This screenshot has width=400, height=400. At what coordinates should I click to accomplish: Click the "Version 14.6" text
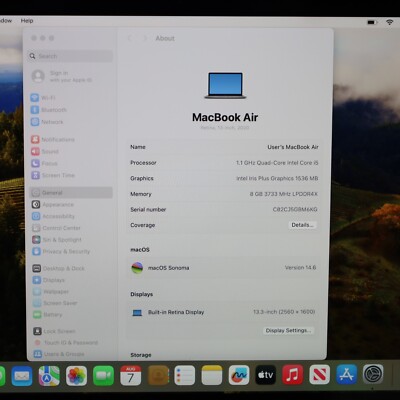[x=300, y=267]
